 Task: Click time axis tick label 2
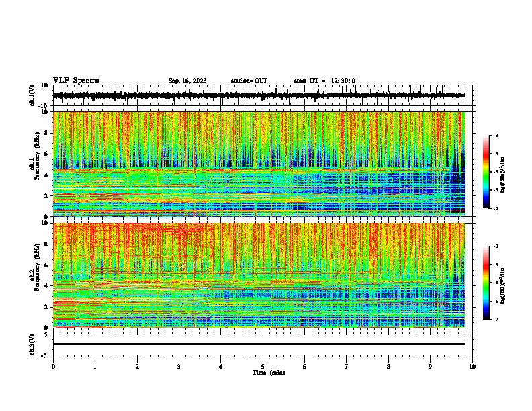coord(137,367)
